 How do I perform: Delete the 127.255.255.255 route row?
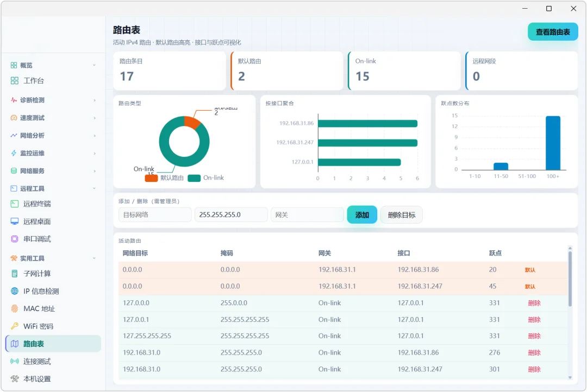tap(534, 336)
